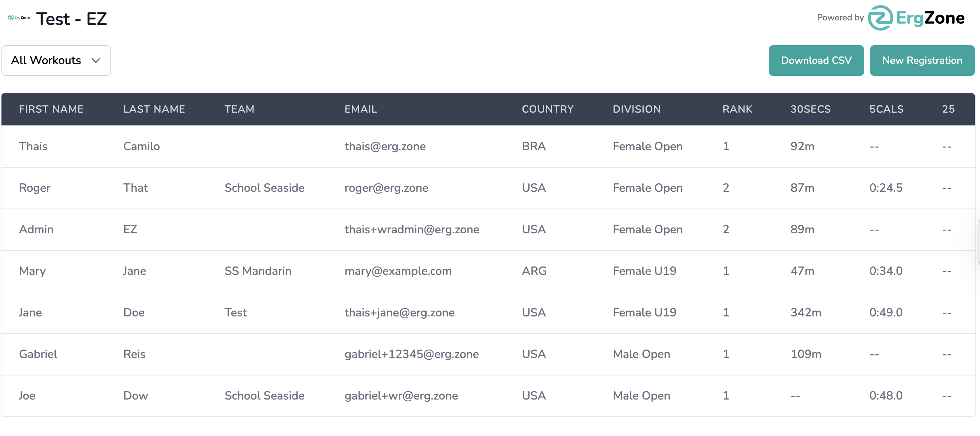Click the last name Doe
Screen dimensions: 980x436
click(x=134, y=312)
